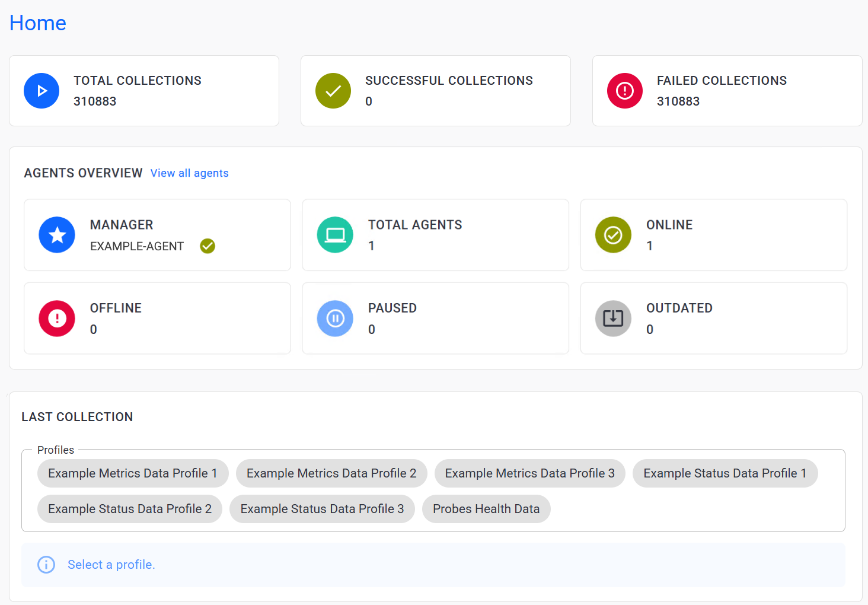868x605 pixels.
Task: Click the green checkmark icon for Successful Collections
Action: pyautogui.click(x=333, y=91)
